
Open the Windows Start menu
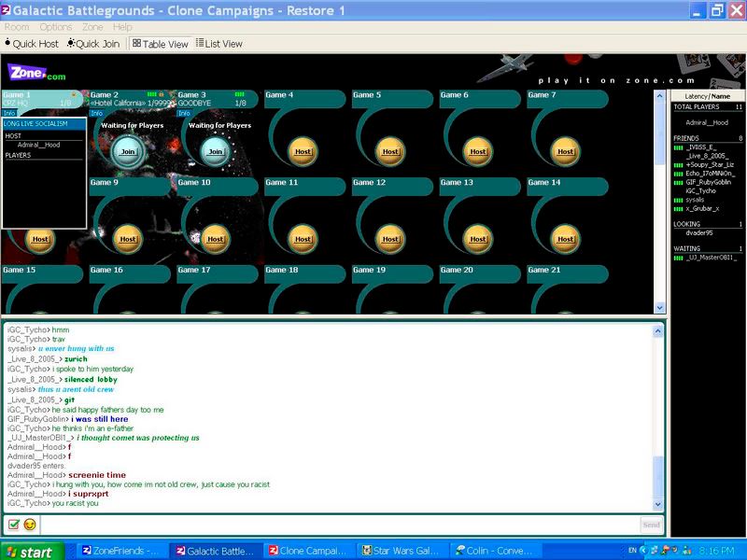[31, 552]
